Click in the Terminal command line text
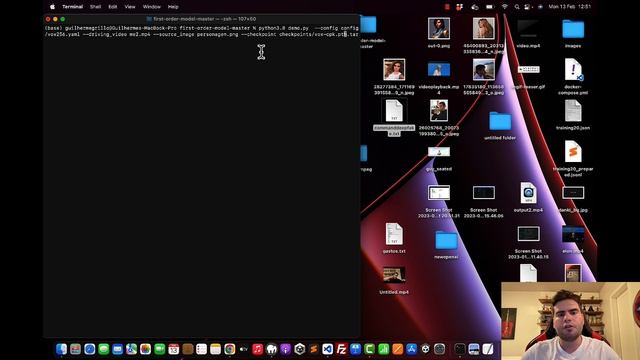Image resolution: width=640 pixels, height=360 pixels. tap(202, 31)
